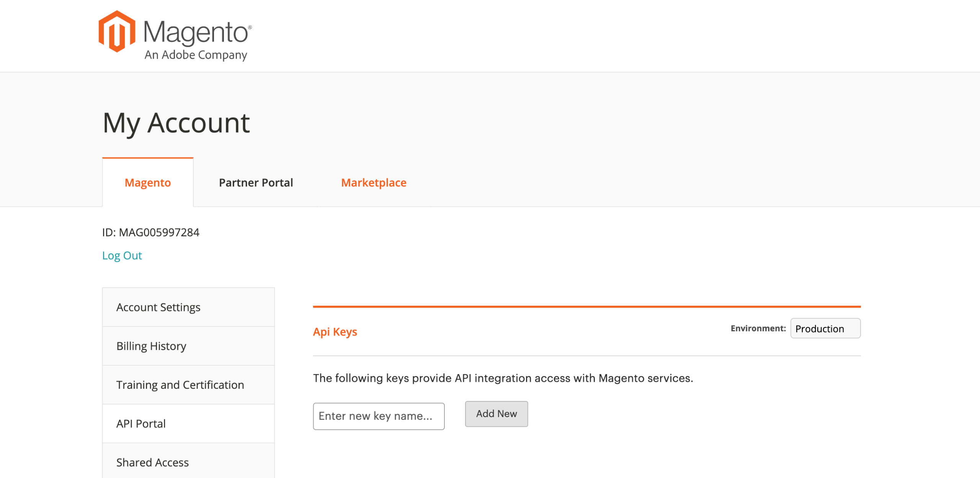Image resolution: width=980 pixels, height=478 pixels.
Task: Select Billing History from the sidebar
Action: point(151,346)
